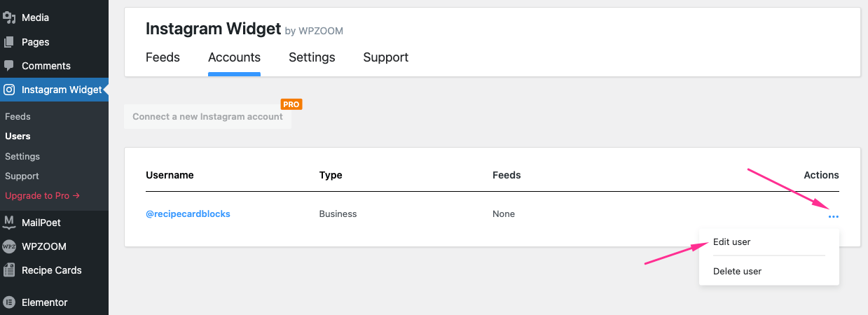
Task: Click the MailPoet M icon
Action: [x=9, y=223]
